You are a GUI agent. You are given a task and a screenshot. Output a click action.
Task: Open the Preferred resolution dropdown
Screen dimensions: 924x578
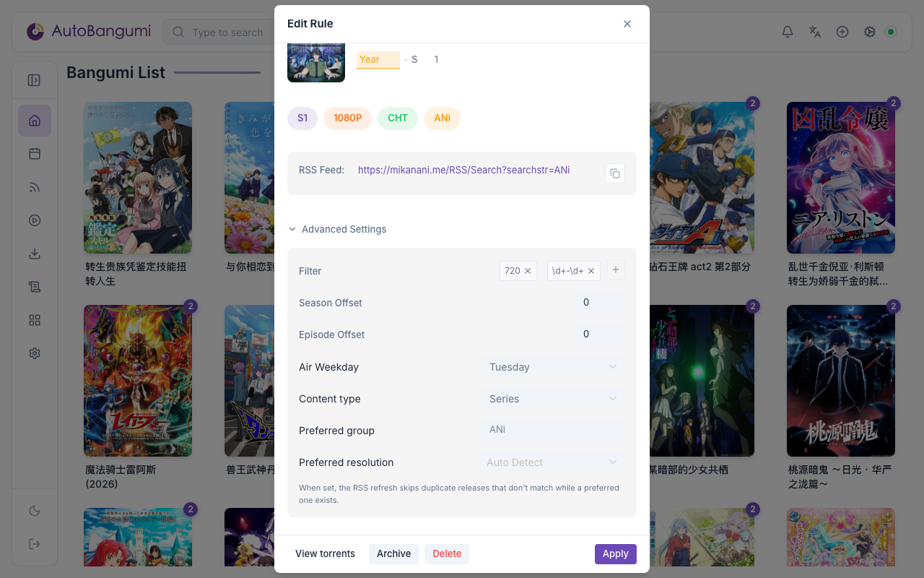(552, 462)
